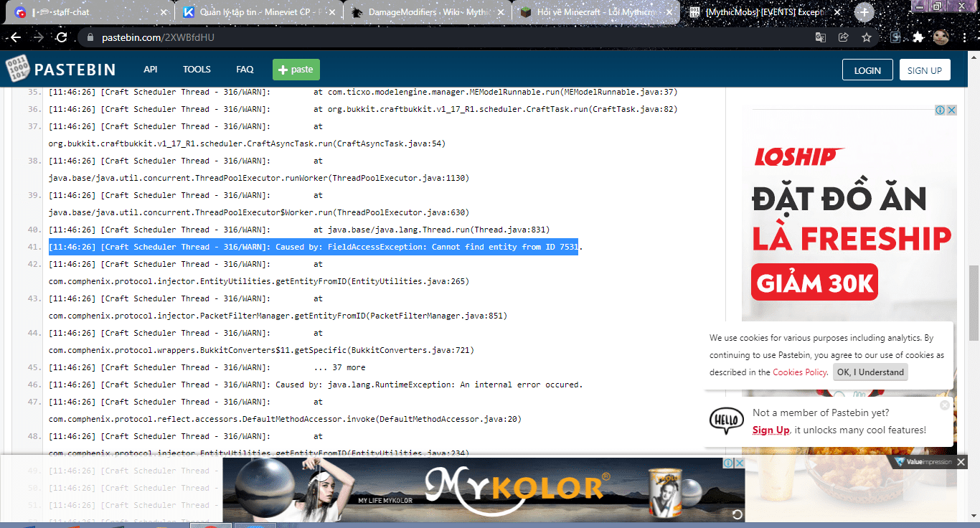Click the HELLO speech bubble icon
This screenshot has height=528, width=980.
[x=727, y=420]
